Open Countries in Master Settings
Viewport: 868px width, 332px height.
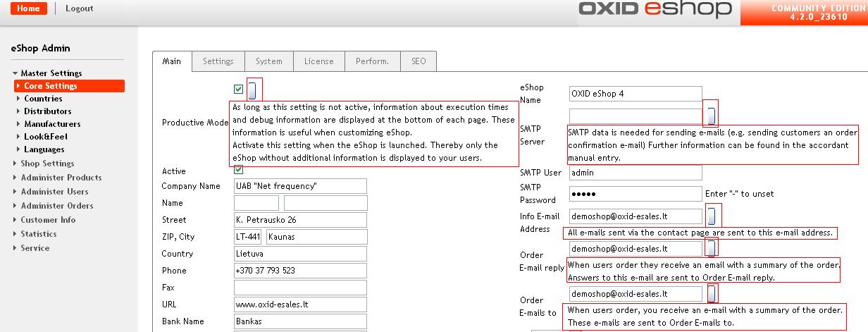click(x=43, y=99)
